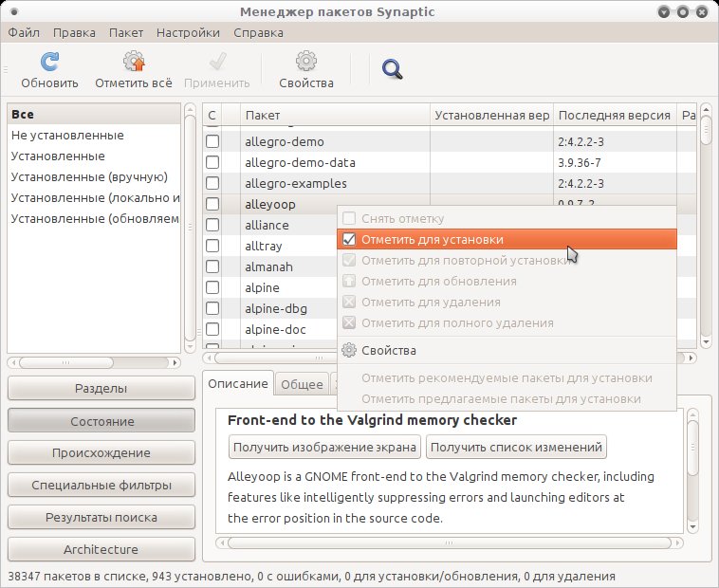
Task: Select Установленные (обновляем… filter
Action: [94, 219]
